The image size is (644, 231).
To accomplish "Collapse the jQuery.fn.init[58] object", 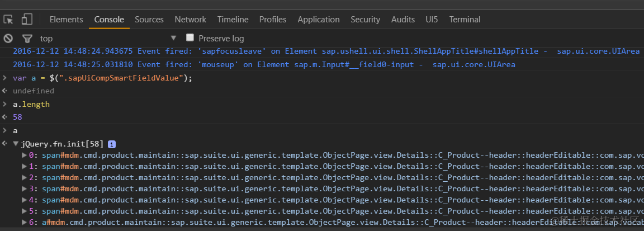I will 16,144.
